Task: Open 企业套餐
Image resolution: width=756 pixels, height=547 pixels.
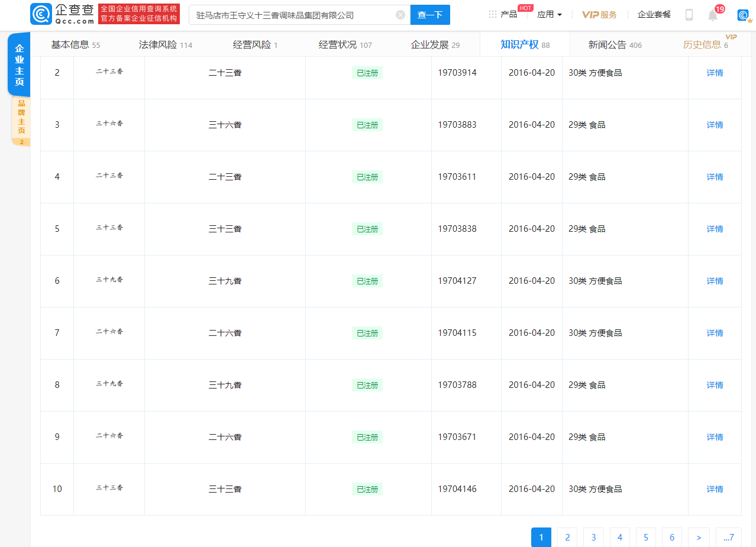Action: [x=654, y=14]
